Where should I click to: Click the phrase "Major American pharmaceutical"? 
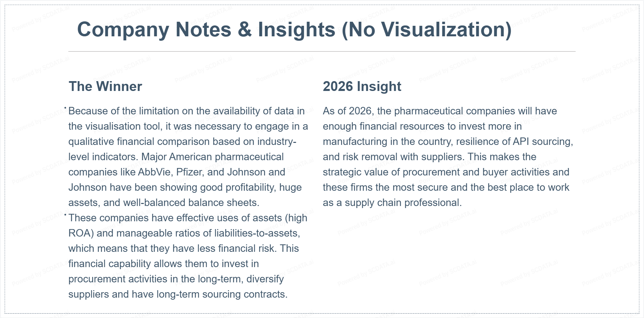pyautogui.click(x=212, y=157)
